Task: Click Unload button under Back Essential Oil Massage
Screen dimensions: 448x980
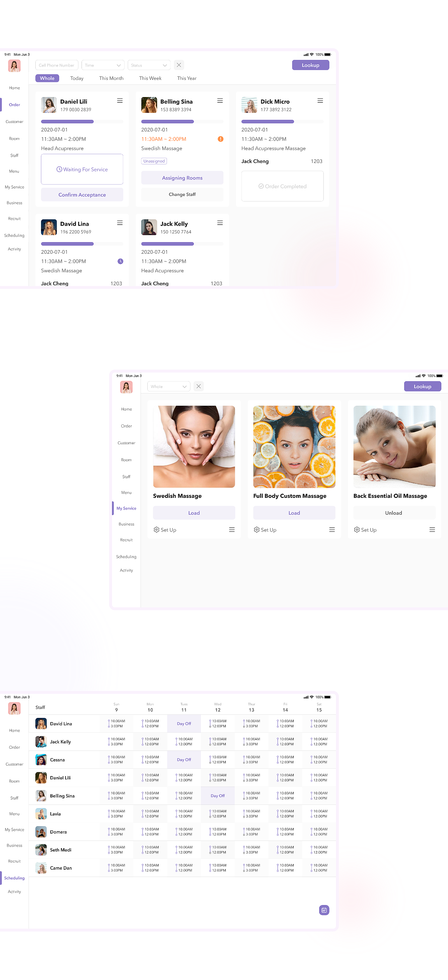Action: pos(394,513)
